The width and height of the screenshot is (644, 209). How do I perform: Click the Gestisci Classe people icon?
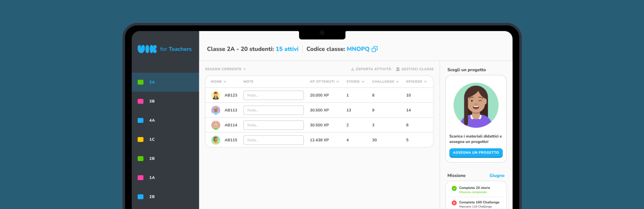[x=398, y=69]
